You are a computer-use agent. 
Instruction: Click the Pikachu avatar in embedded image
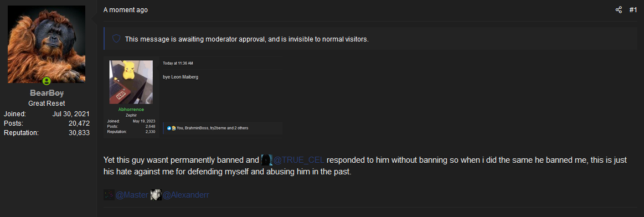131,82
